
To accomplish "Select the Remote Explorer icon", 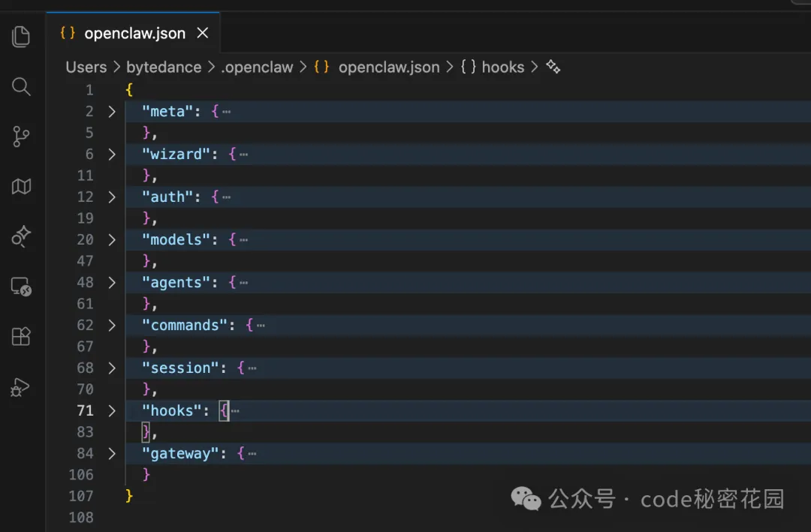I will (x=21, y=286).
